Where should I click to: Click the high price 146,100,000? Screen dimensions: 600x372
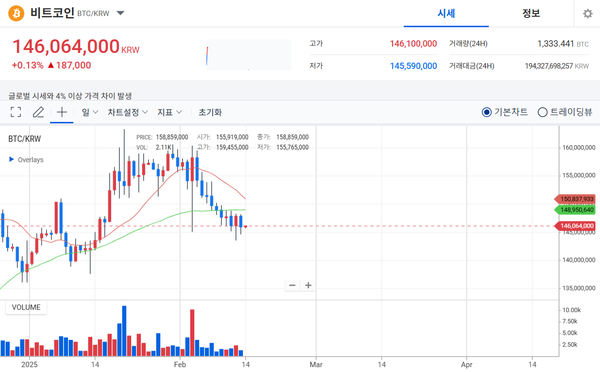413,44
